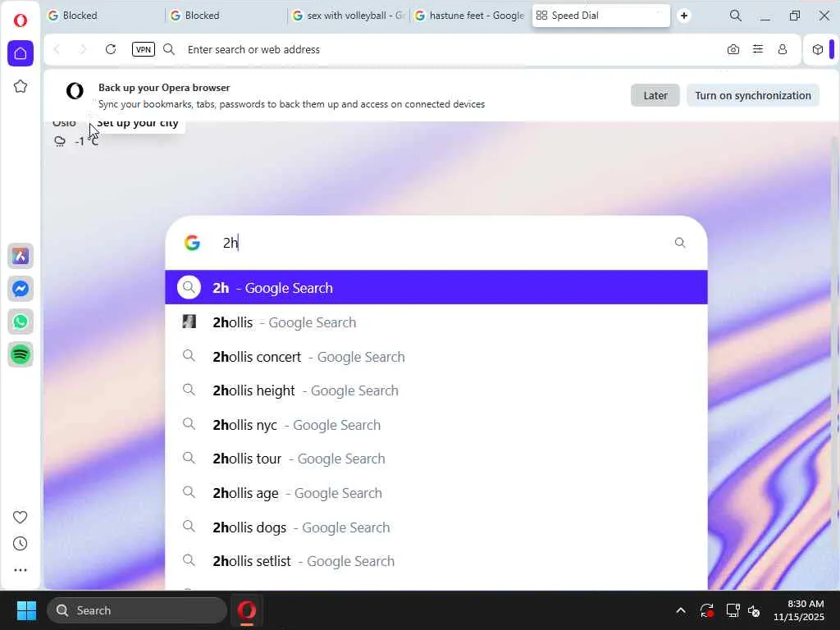Viewport: 840px width, 630px height.
Task: Open Messenger in the sidebar
Action: tap(21, 290)
